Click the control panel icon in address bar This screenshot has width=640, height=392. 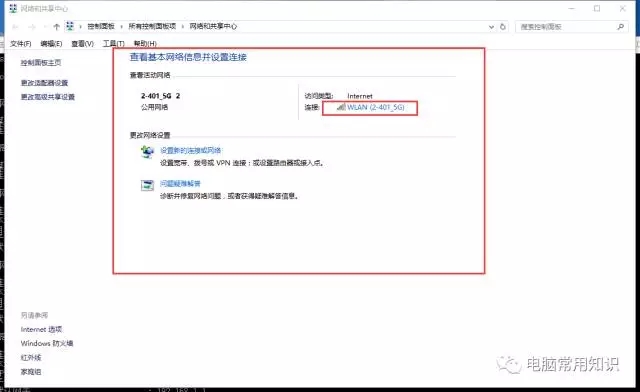70,27
